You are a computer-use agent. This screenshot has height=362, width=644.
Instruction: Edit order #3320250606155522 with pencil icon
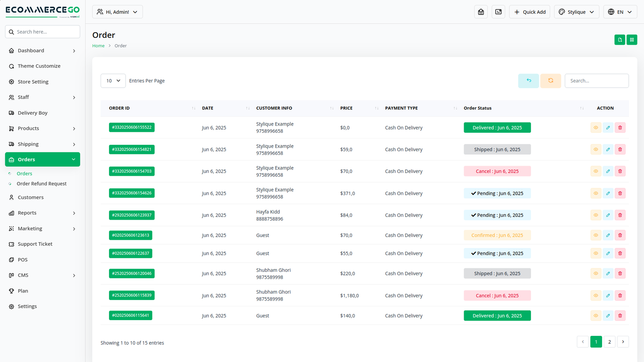[x=608, y=128]
